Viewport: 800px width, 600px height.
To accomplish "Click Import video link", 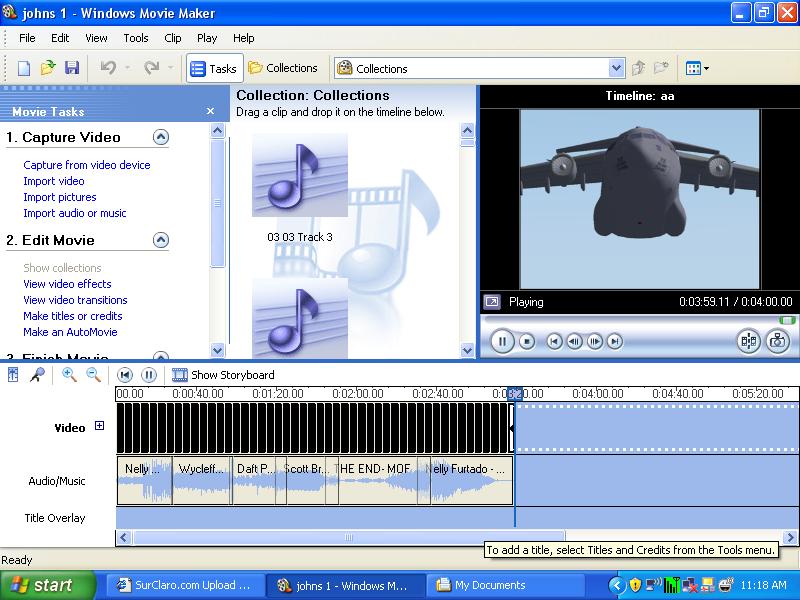I will (x=54, y=181).
